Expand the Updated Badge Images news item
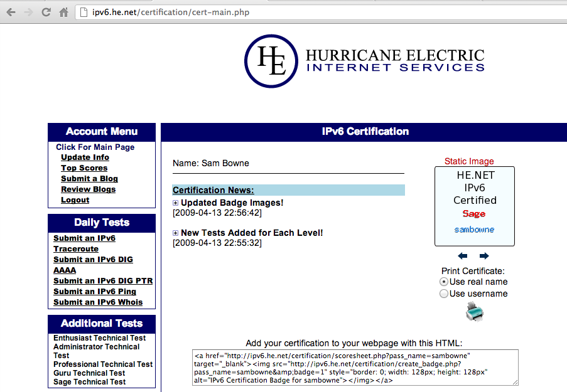The width and height of the screenshot is (567, 392). point(175,203)
